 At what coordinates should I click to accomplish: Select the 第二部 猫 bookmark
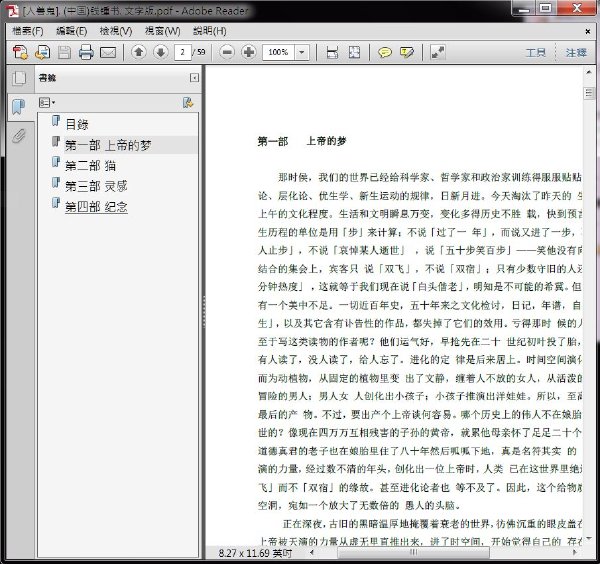[90, 166]
